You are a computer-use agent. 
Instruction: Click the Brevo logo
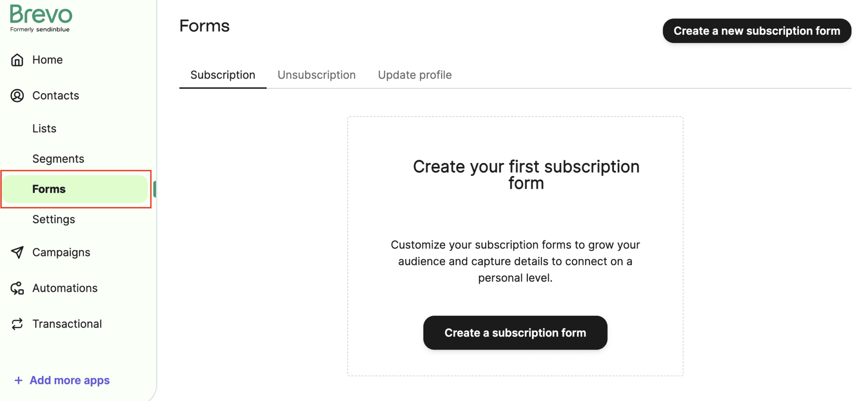click(41, 18)
